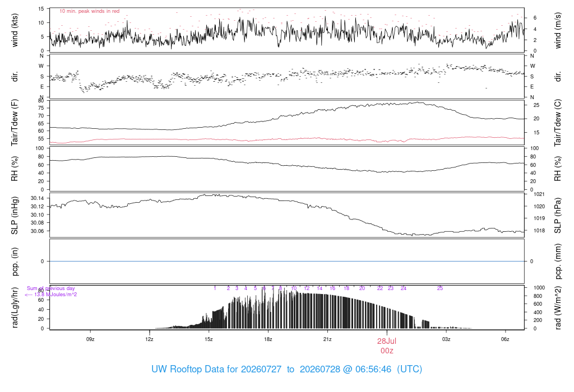
Task: Click the 'rad (W/m^2)' axis title
Action: (558, 307)
